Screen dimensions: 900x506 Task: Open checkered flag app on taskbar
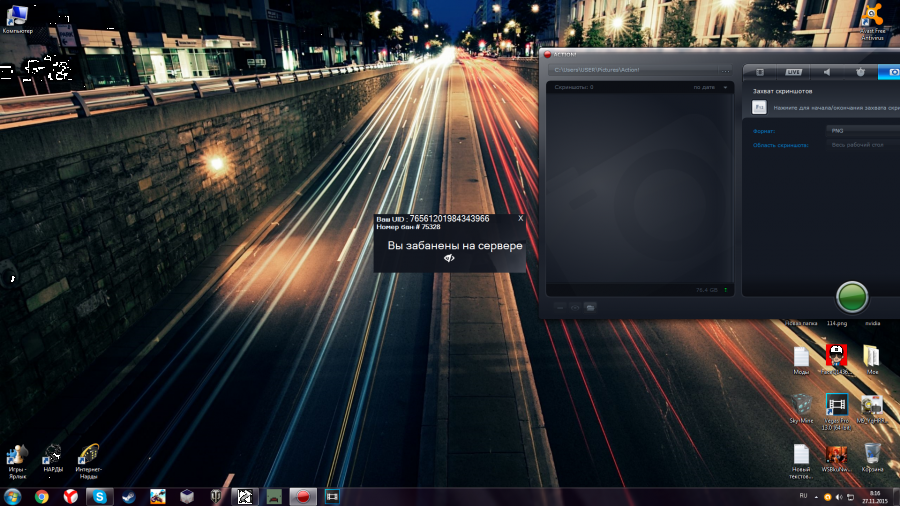click(x=245, y=497)
